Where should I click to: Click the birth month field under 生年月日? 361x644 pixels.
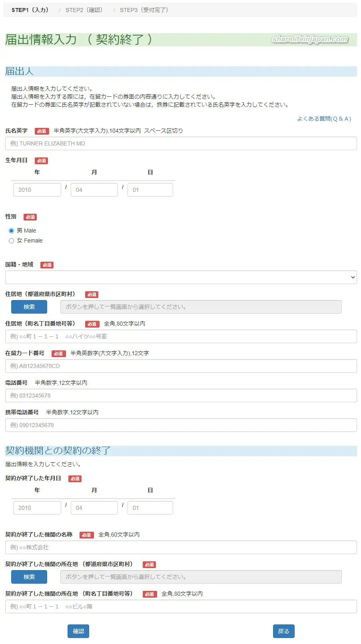(94, 190)
